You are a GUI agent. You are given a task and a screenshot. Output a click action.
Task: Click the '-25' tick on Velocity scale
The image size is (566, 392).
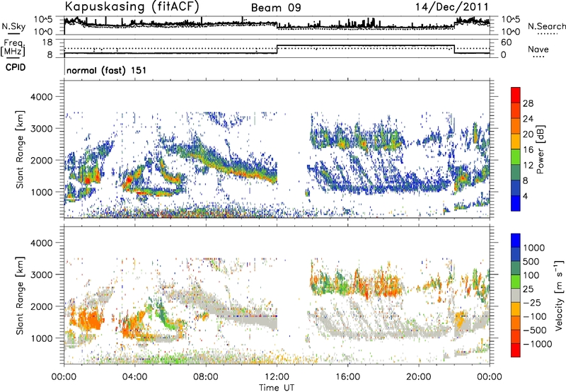tap(533, 303)
